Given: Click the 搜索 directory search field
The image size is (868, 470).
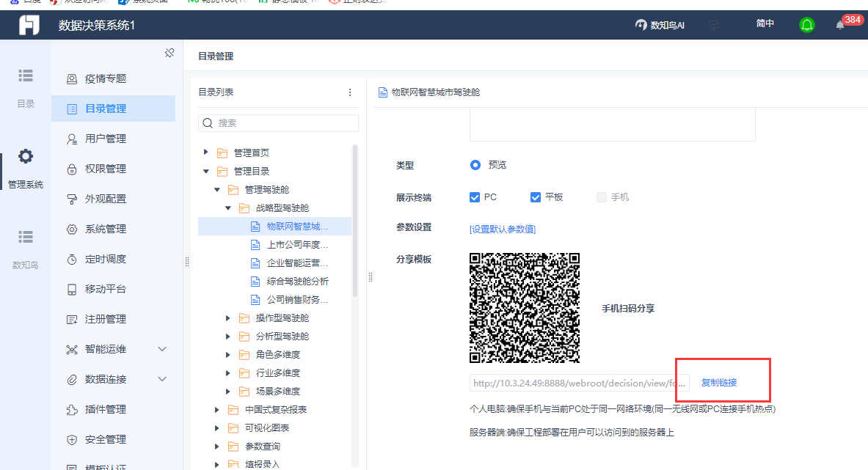Looking at the screenshot, I should 278,122.
